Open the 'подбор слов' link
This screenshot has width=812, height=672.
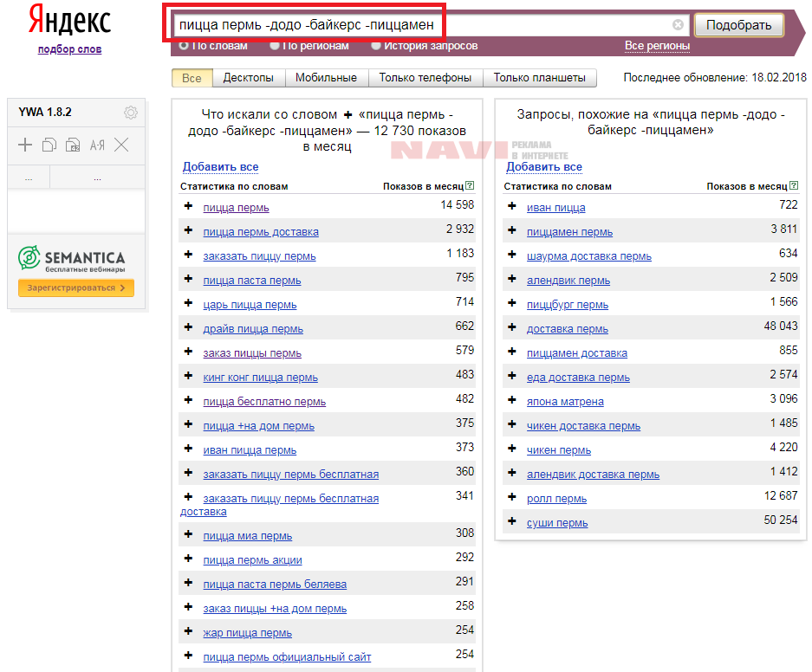pyautogui.click(x=69, y=49)
